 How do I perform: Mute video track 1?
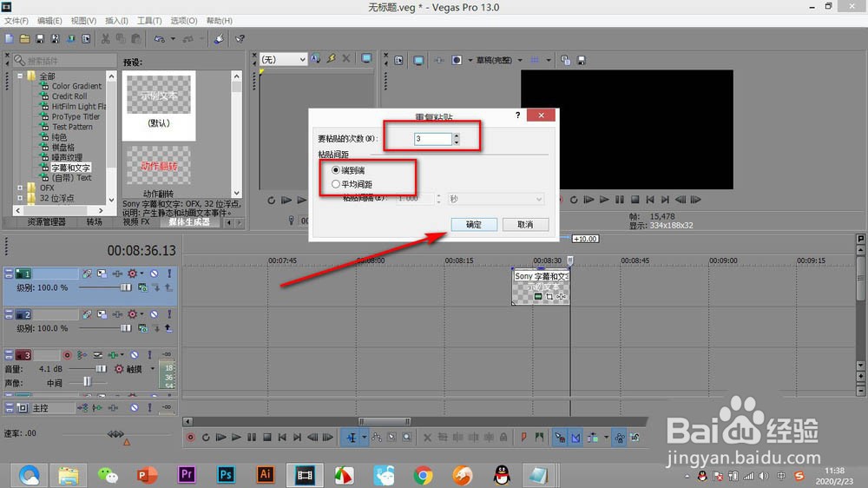click(154, 274)
